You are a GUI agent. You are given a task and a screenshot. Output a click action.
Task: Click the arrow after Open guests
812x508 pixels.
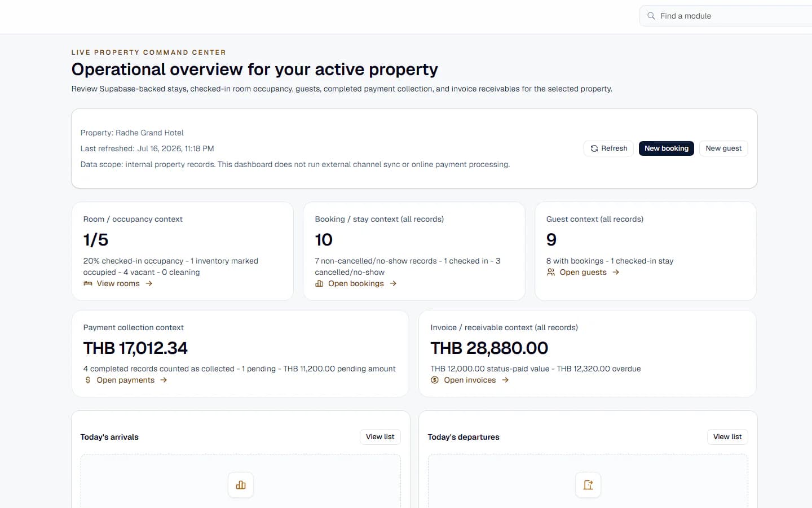616,272
